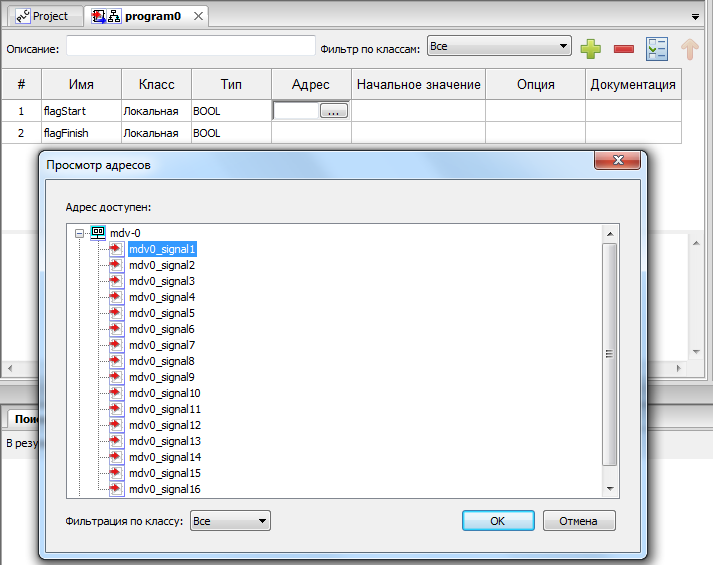Click the red arrow icon beside mdv0_signal12
The image size is (713, 565).
click(x=116, y=425)
